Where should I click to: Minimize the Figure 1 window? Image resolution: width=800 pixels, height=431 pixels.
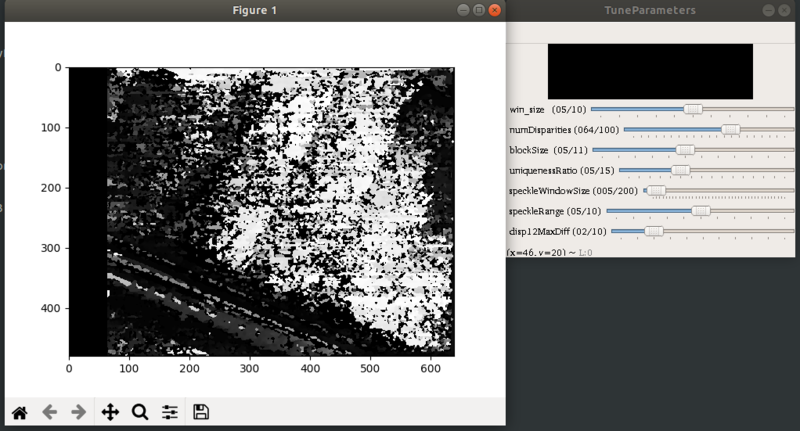click(463, 10)
